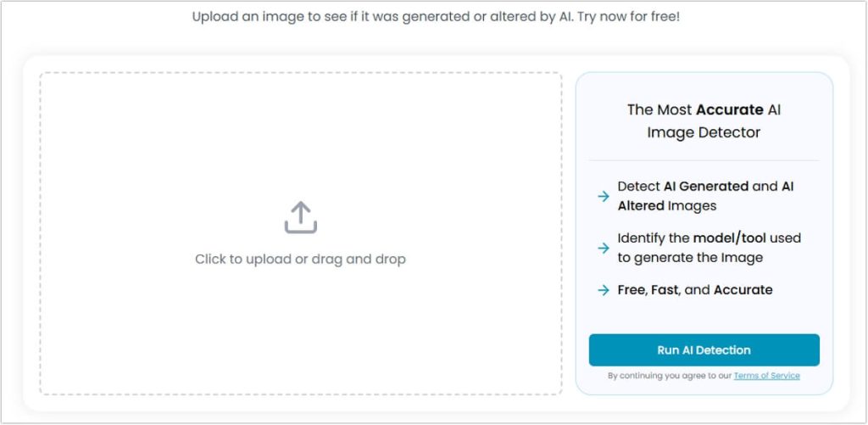Click the arrow beside Detect AI Generated
Viewport: 868px width, 425px height.
603,196
